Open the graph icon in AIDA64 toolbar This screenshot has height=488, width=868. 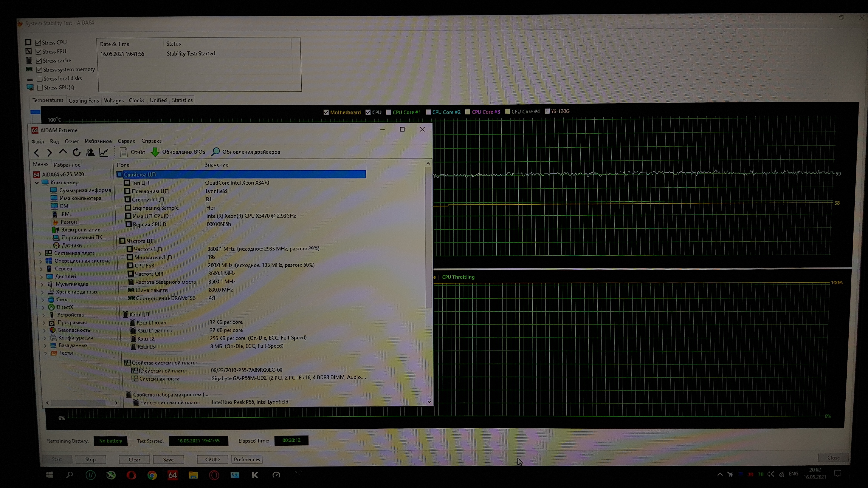pos(104,152)
